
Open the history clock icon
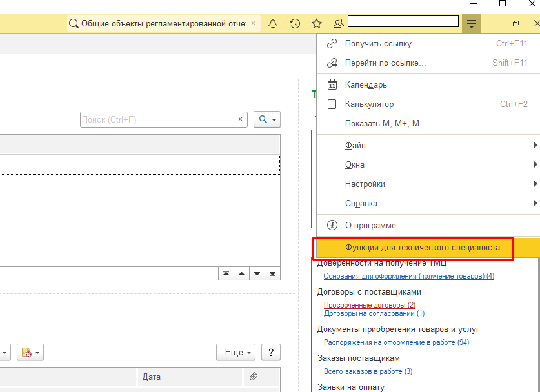coord(295,23)
